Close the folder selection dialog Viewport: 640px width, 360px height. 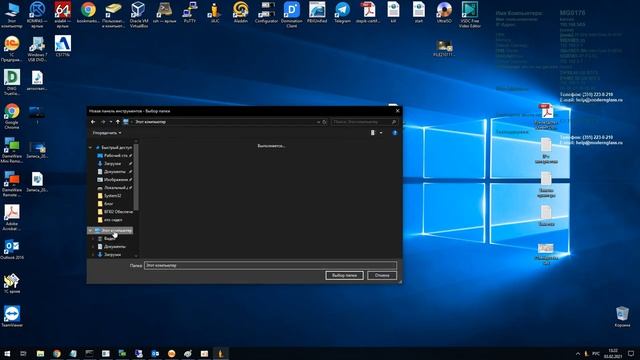pos(398,111)
